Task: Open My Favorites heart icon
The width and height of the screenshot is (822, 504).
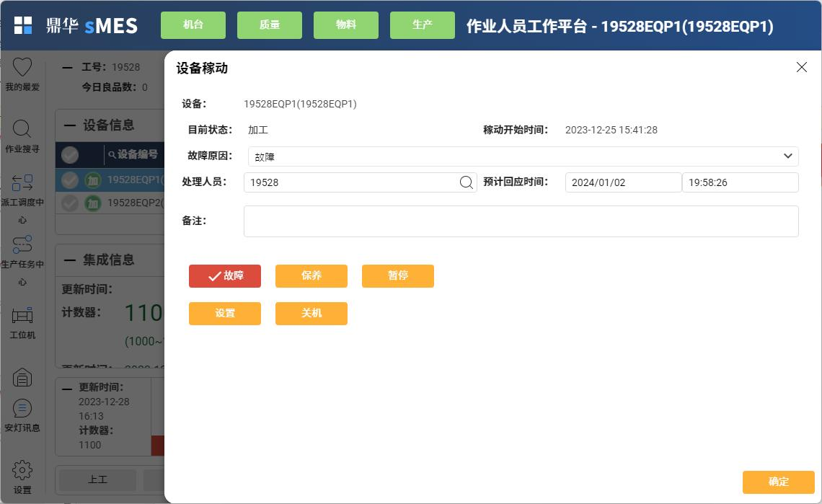Action: pyautogui.click(x=22, y=67)
